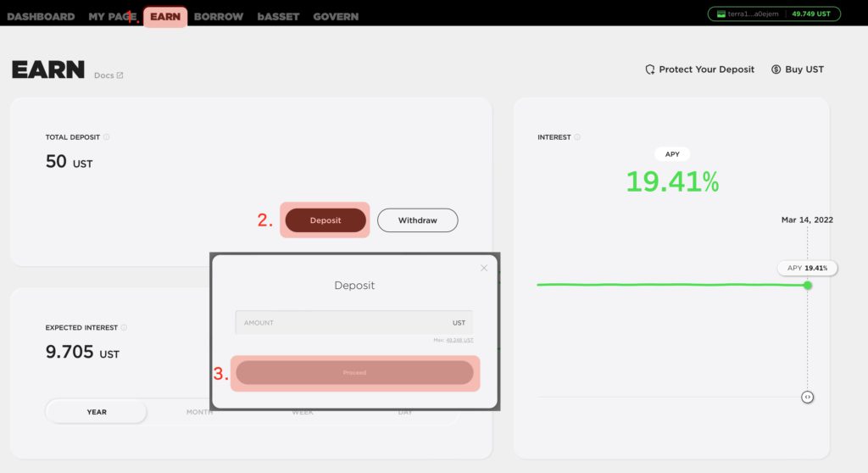This screenshot has width=868, height=473.
Task: Click the info icon next to EXPECTED INTEREST
Action: coord(124,327)
